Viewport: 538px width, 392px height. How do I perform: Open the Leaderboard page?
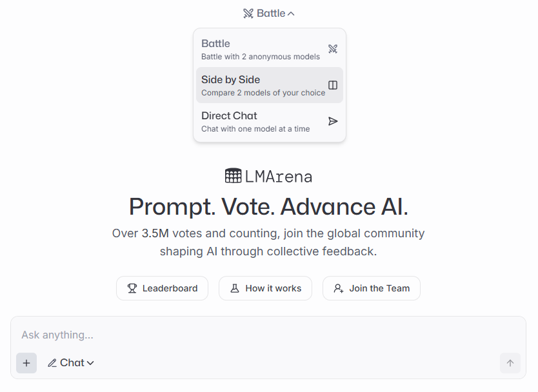162,288
